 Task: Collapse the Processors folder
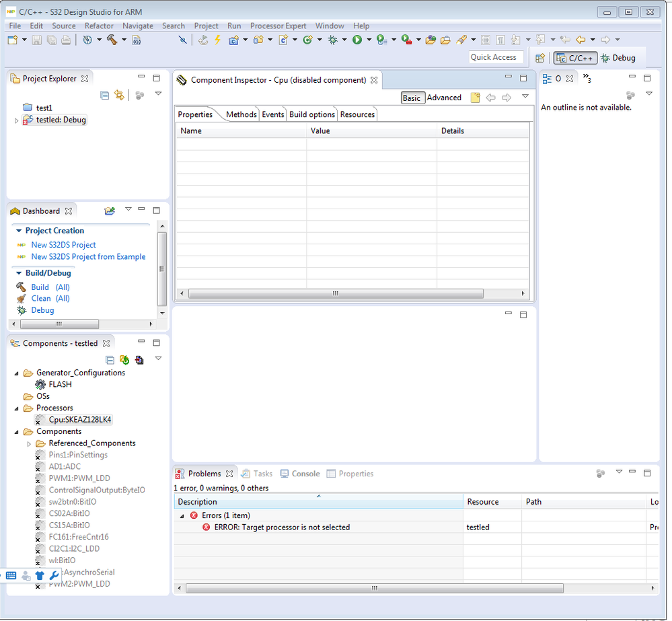click(16, 408)
